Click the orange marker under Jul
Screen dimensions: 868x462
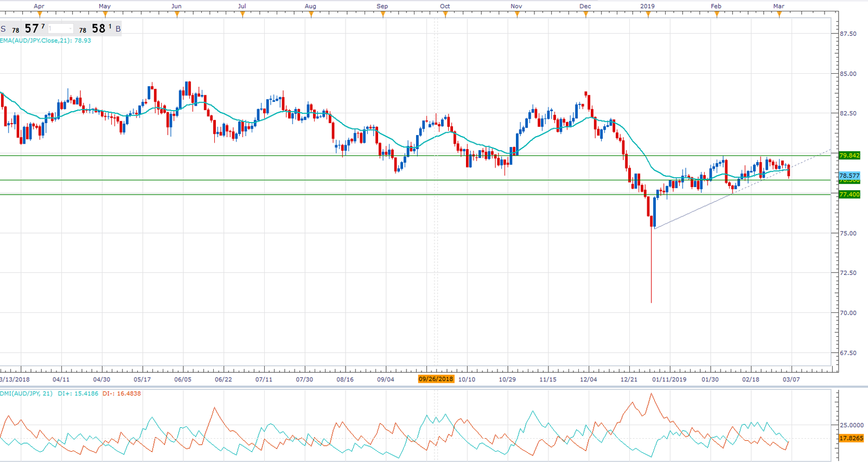[242, 15]
